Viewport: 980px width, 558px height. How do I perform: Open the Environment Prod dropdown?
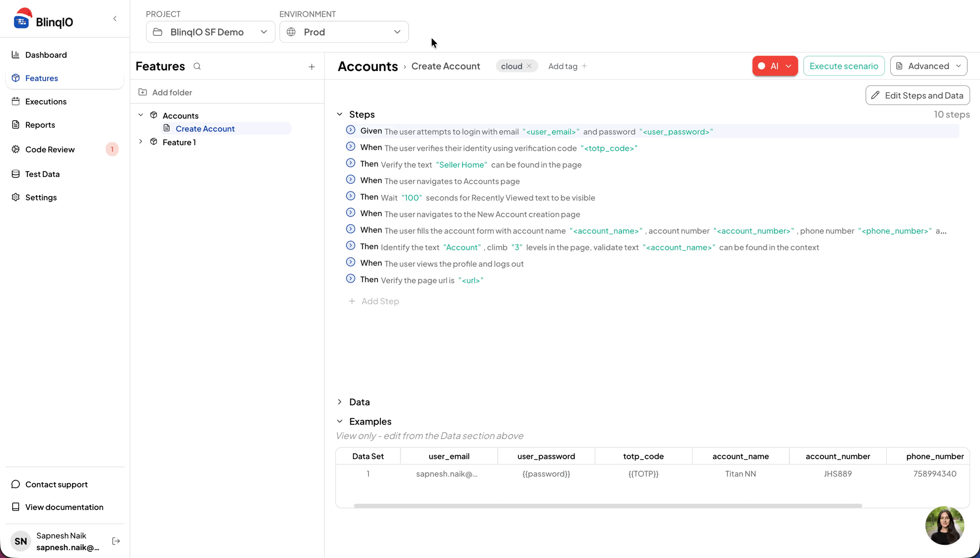pyautogui.click(x=344, y=32)
